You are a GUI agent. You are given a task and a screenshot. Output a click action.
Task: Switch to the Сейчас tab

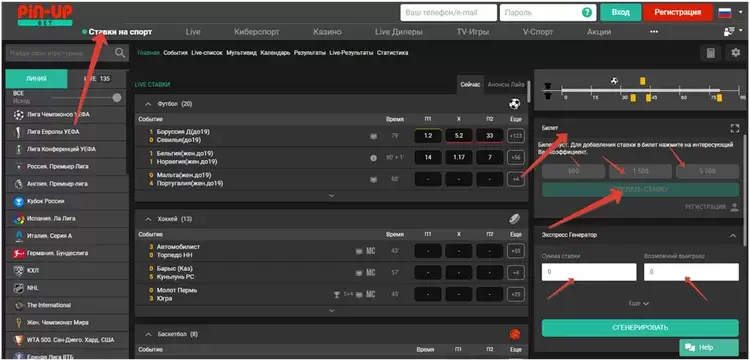coord(470,84)
